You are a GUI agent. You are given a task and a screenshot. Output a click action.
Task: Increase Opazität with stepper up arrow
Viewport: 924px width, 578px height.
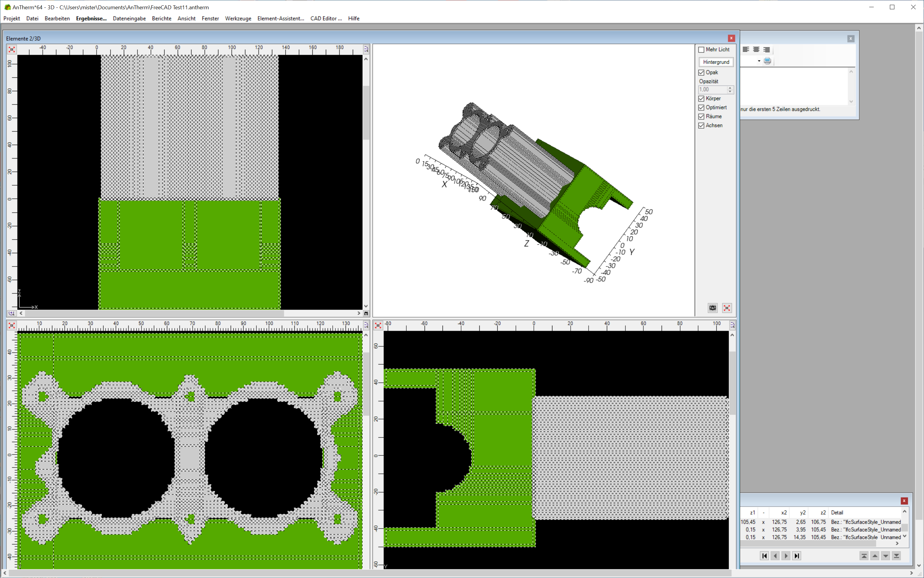click(730, 88)
